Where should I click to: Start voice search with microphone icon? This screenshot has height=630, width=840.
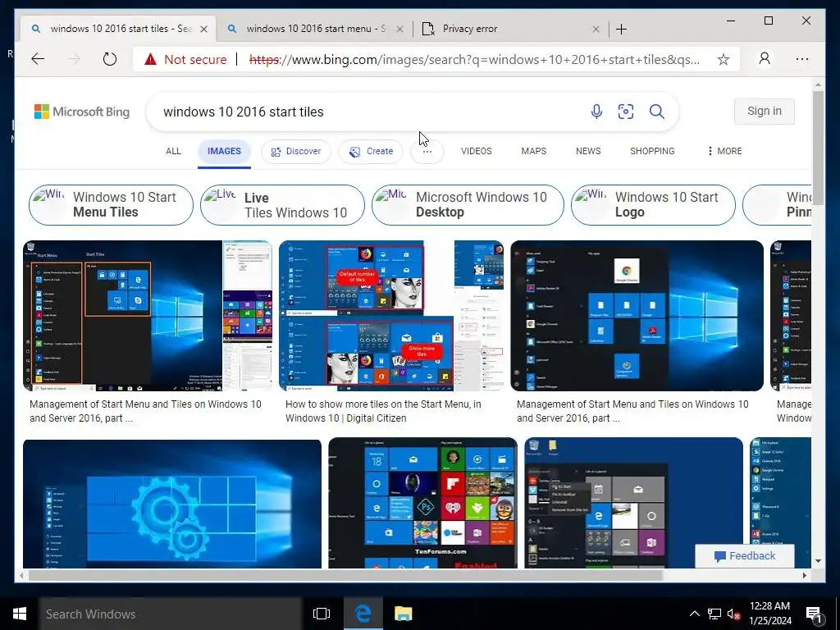[596, 112]
